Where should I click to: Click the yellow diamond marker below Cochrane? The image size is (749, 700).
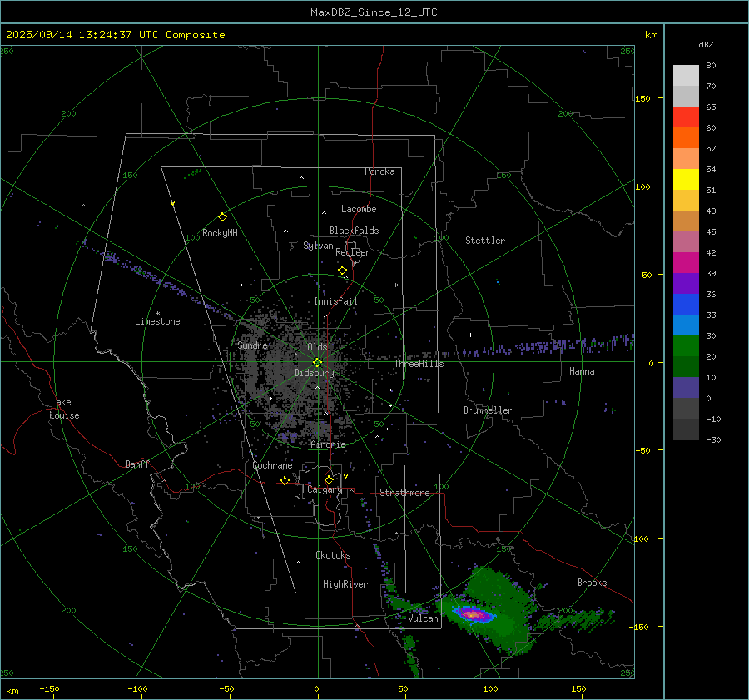click(x=285, y=480)
